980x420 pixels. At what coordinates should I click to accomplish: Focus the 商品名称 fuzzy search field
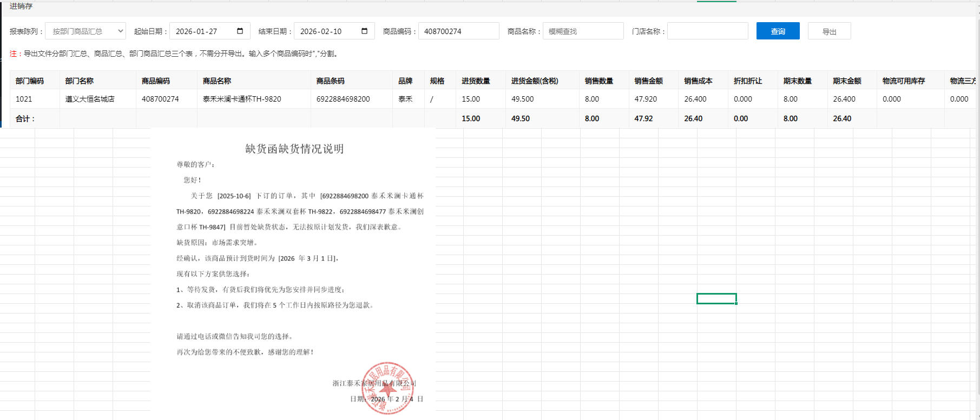click(583, 31)
